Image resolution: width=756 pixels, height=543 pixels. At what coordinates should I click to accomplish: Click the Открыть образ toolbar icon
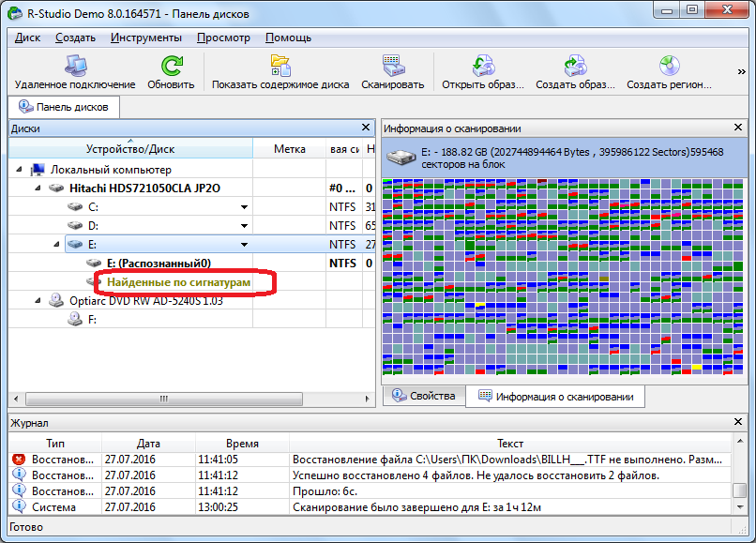coord(483,65)
